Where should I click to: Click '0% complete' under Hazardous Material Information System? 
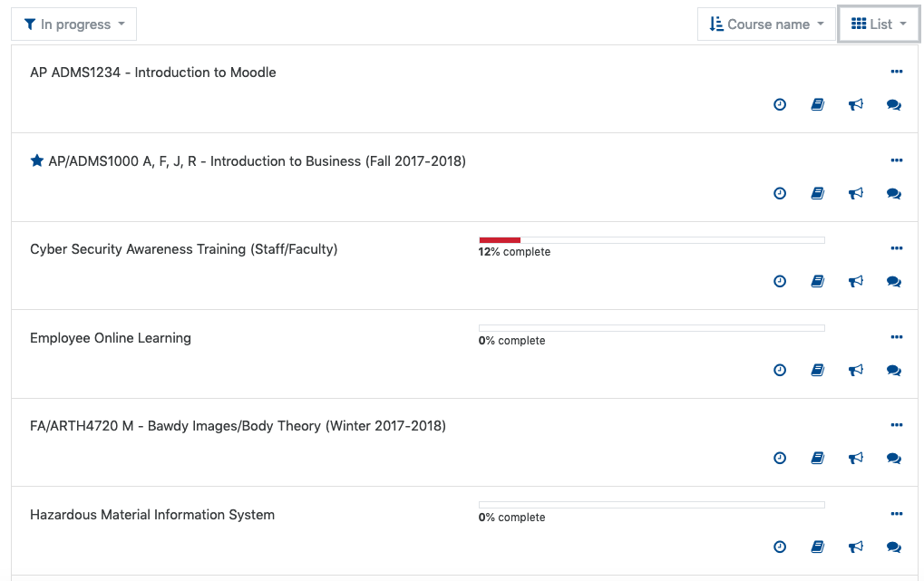(512, 518)
